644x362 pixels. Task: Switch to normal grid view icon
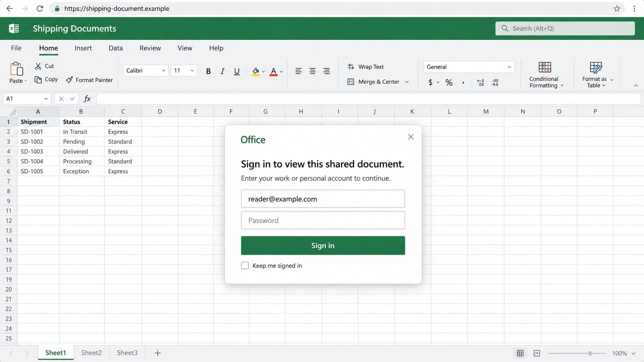tap(520, 353)
